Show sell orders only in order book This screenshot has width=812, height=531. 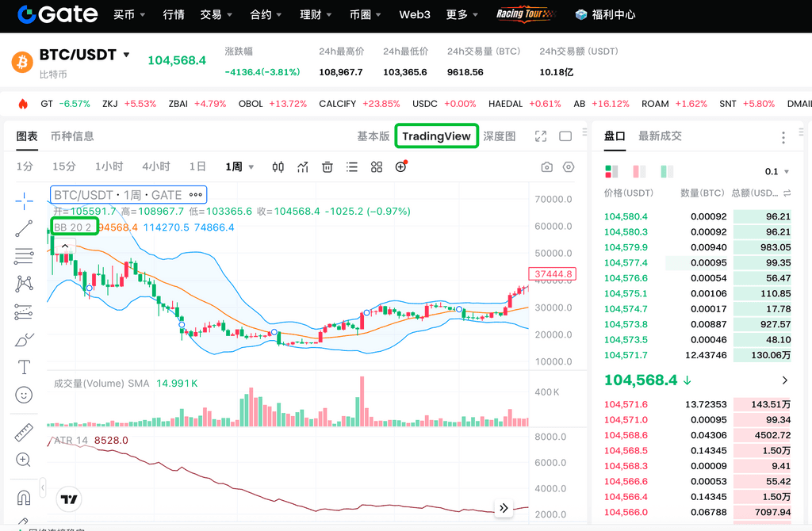[x=639, y=171]
